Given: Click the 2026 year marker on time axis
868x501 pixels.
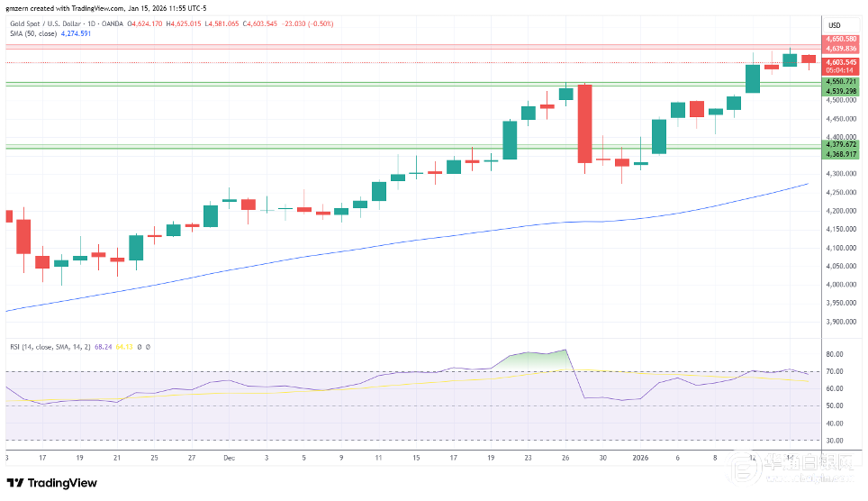Looking at the screenshot, I should [x=641, y=457].
